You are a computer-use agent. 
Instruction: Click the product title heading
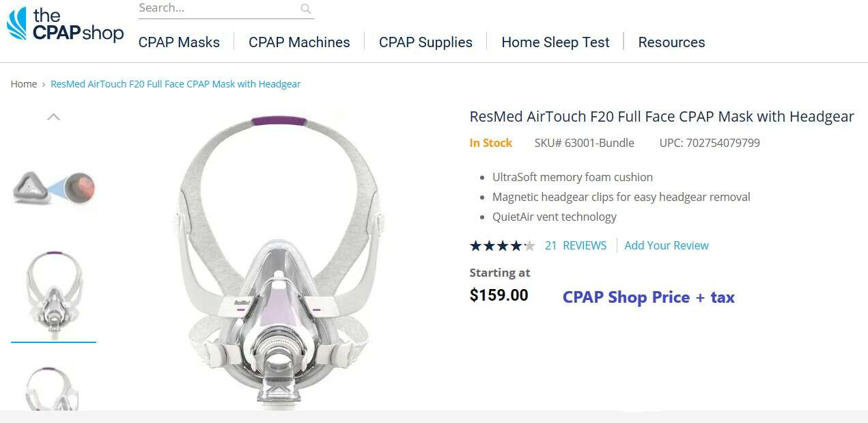pyautogui.click(x=661, y=117)
